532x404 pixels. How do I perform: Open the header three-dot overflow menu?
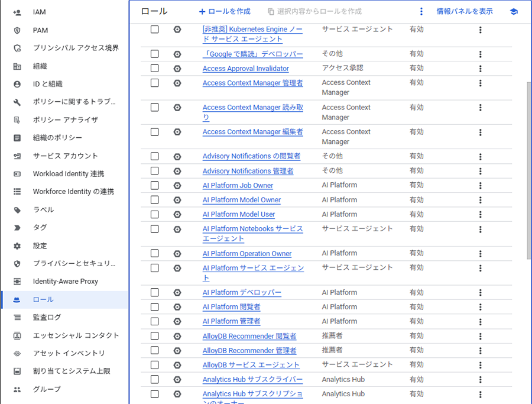pyautogui.click(x=421, y=11)
